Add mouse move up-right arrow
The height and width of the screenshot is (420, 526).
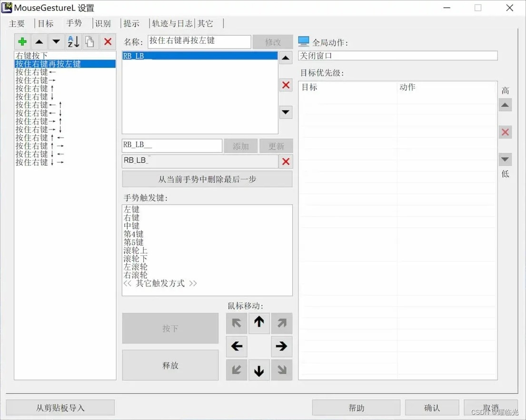pyautogui.click(x=281, y=323)
